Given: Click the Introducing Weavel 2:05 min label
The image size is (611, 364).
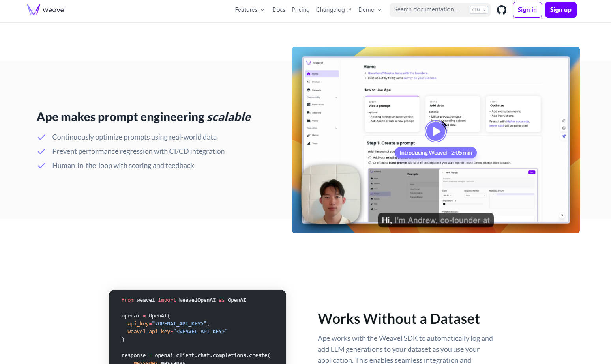Looking at the screenshot, I should pos(436,153).
